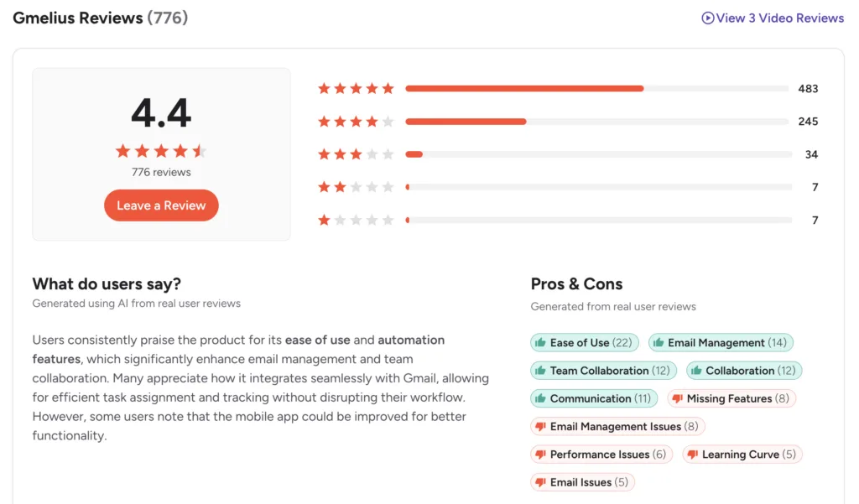Click the thumbs-up icon on Email Management
The width and height of the screenshot is (859, 504).
(x=658, y=343)
